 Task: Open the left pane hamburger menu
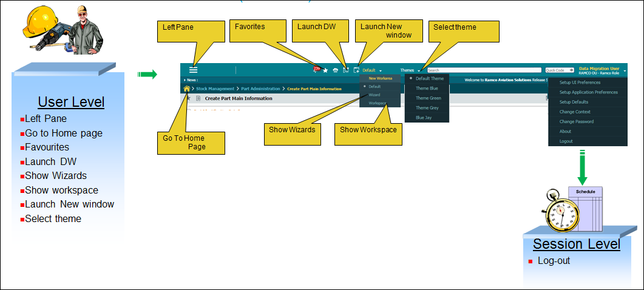pyautogui.click(x=193, y=70)
